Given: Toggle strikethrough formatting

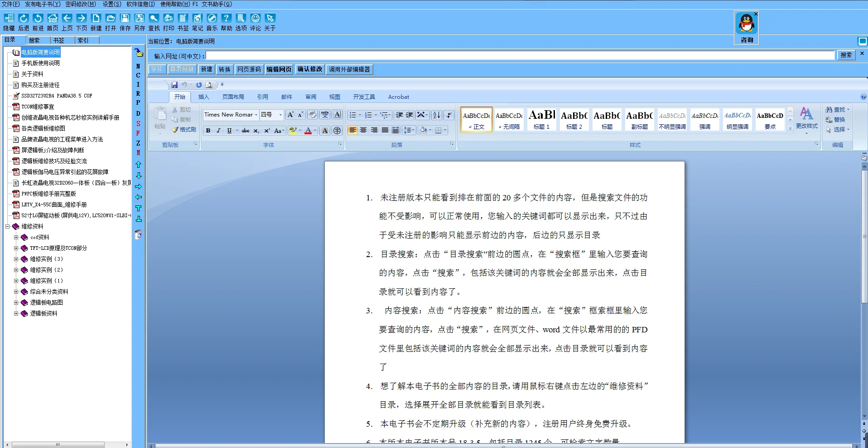Looking at the screenshot, I should point(246,131).
